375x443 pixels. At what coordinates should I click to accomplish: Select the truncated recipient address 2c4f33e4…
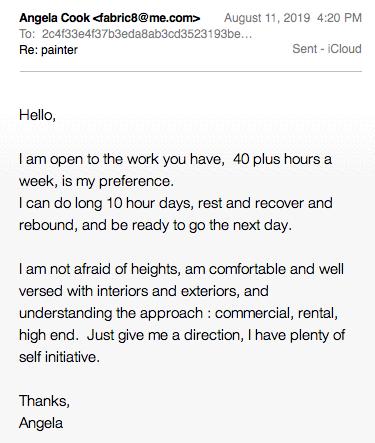click(147, 34)
